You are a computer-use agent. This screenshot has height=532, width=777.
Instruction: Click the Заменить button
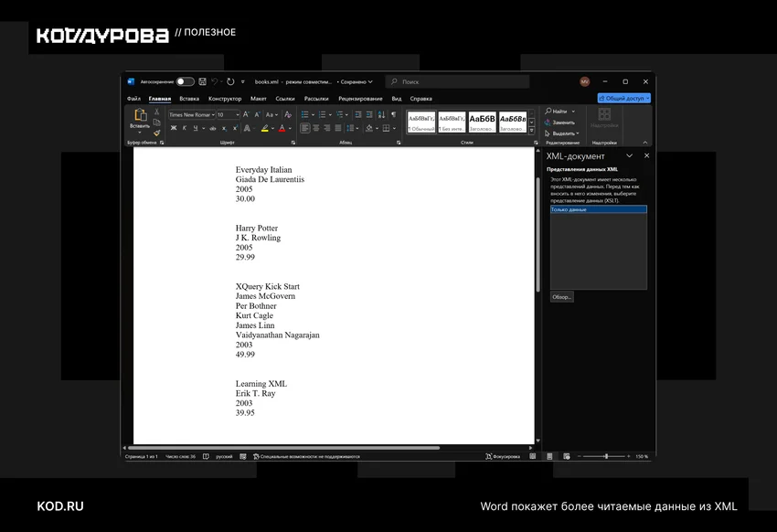click(560, 122)
